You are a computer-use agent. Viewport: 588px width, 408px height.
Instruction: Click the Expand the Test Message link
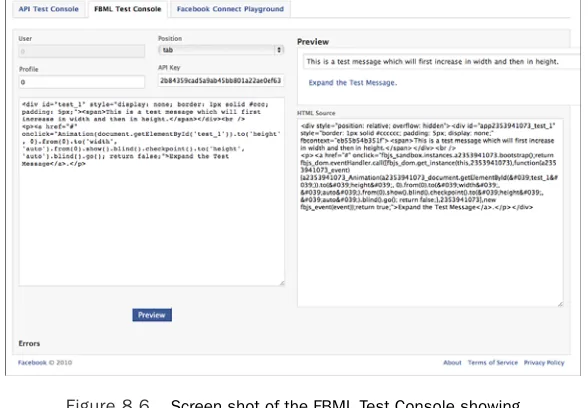(x=352, y=82)
